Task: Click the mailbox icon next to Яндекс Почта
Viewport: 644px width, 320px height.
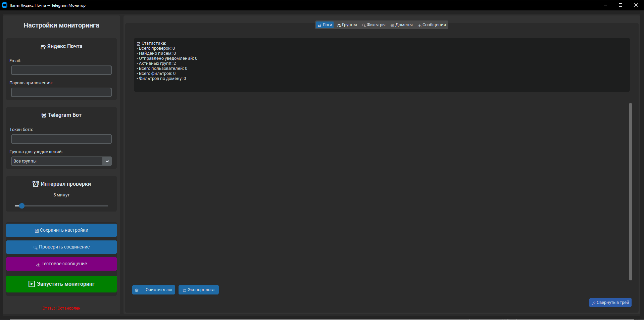Action: point(43,47)
